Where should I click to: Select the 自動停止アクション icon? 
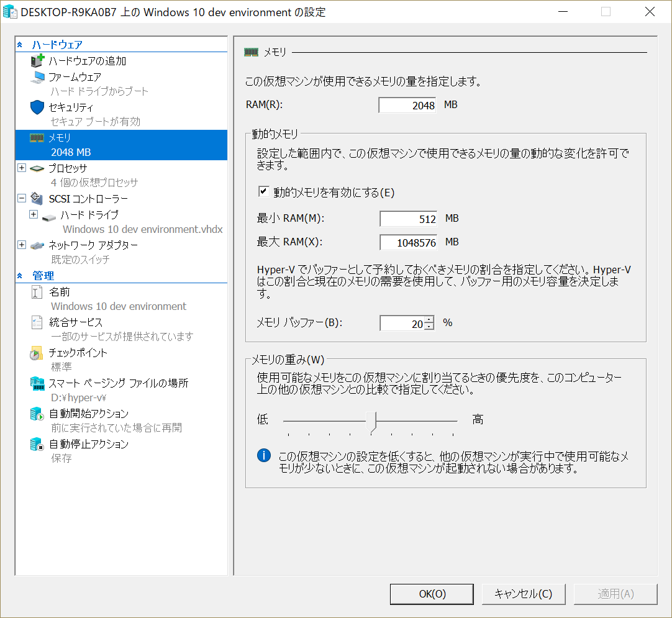[36, 443]
